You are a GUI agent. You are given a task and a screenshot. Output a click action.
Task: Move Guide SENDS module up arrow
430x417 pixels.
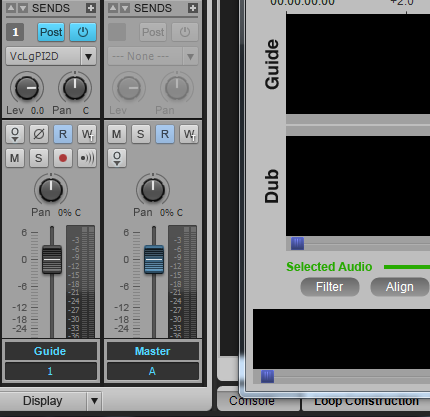pyautogui.click(x=11, y=8)
